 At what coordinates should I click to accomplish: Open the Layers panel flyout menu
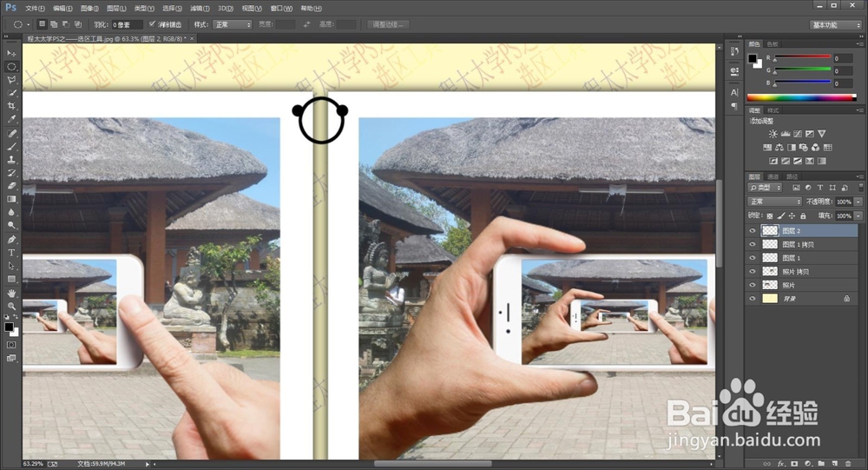click(x=859, y=176)
